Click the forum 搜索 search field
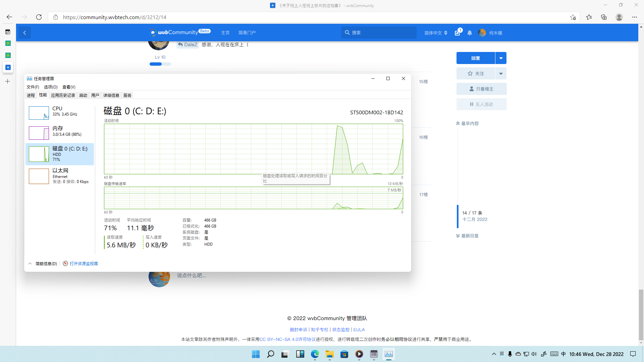Screen dimensions: 644x362 coord(379,33)
